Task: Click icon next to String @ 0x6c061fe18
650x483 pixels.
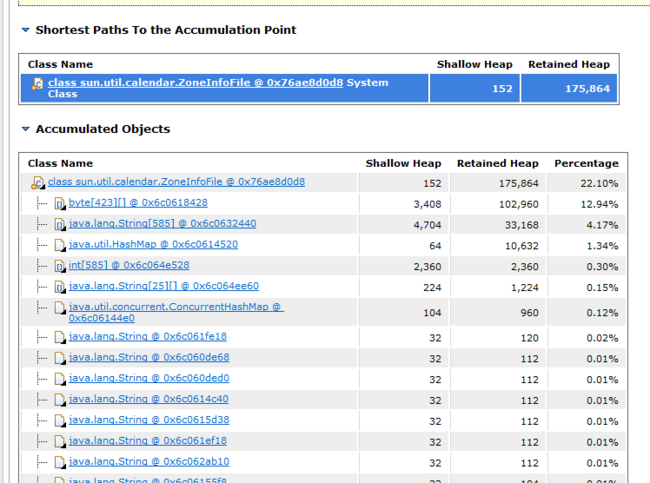Action: tap(60, 337)
